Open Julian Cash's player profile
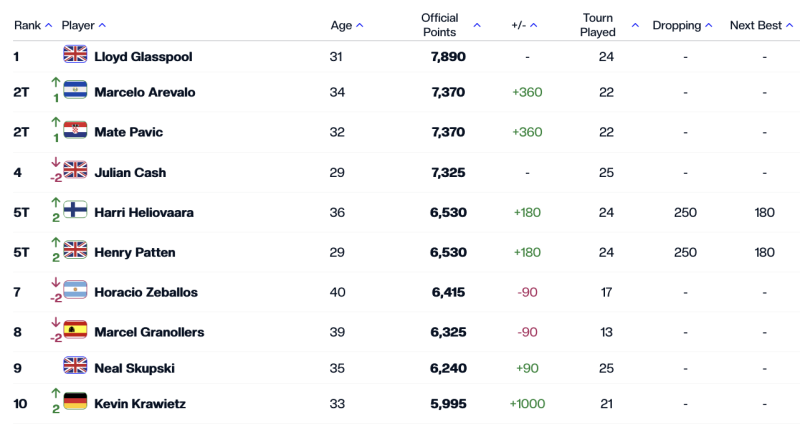 (x=130, y=173)
